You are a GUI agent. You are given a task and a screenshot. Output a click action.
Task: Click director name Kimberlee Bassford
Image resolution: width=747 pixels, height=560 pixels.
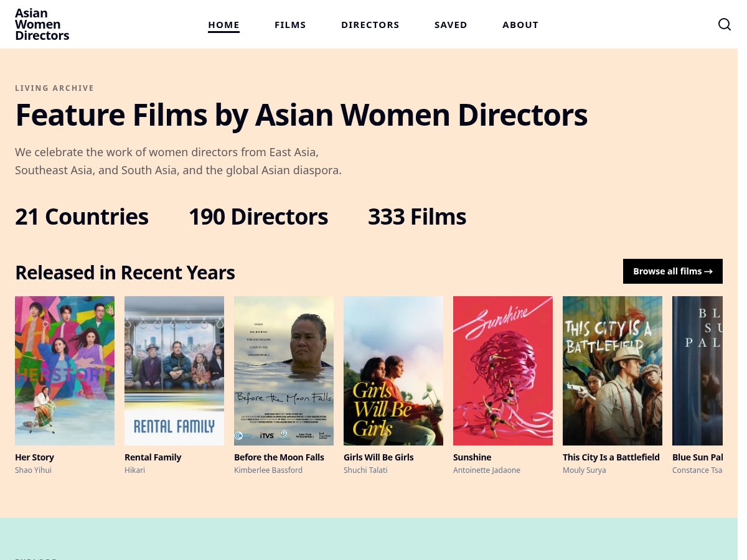tap(268, 470)
